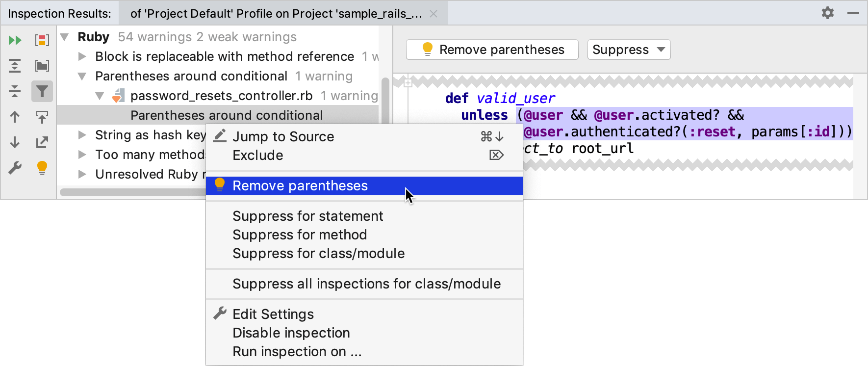Toggle the Group by directory icon
Viewport: 868px width, 366px height.
point(42,66)
